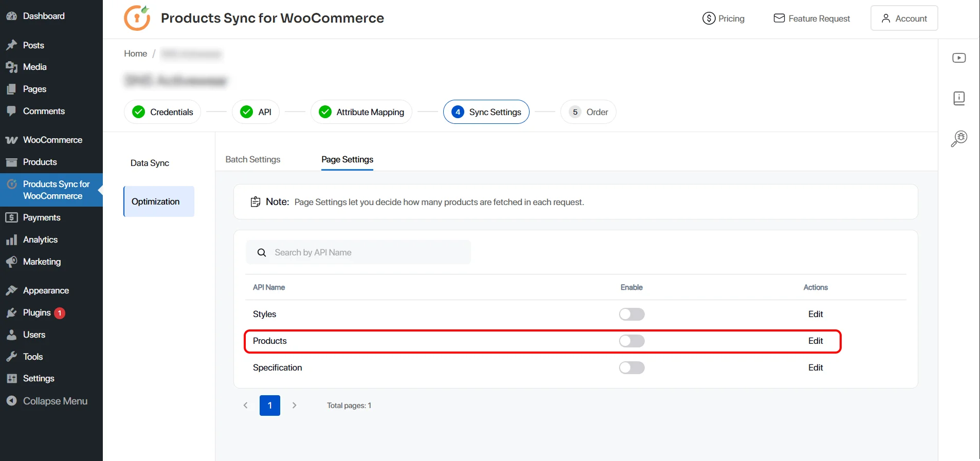Edit the Specification API page settings

point(815,367)
